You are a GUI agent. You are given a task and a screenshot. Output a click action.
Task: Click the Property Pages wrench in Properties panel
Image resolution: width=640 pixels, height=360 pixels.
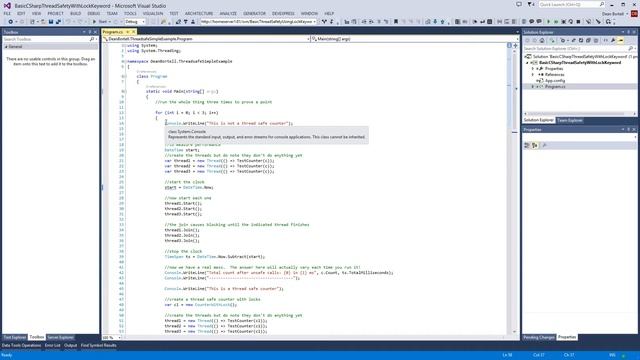click(544, 145)
